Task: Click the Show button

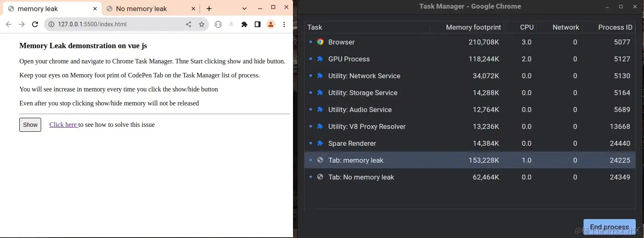Action: (30, 125)
